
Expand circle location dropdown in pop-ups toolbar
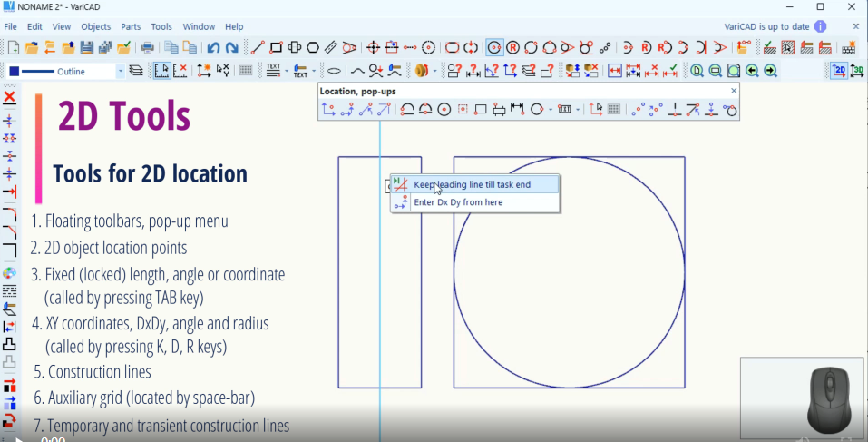click(x=551, y=110)
